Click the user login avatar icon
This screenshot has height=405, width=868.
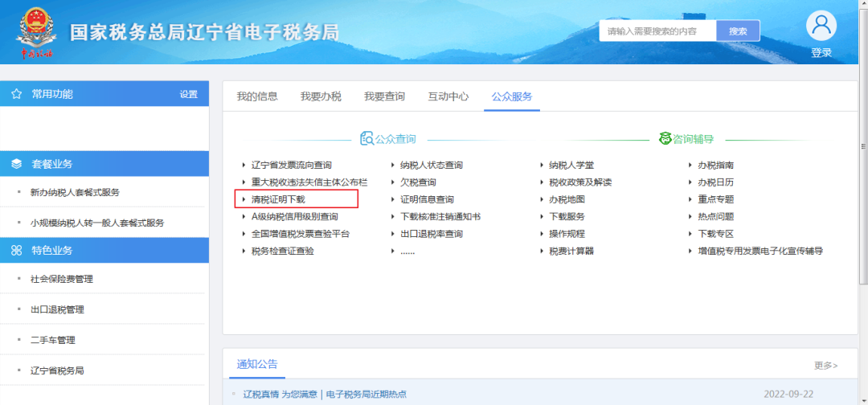tap(821, 26)
